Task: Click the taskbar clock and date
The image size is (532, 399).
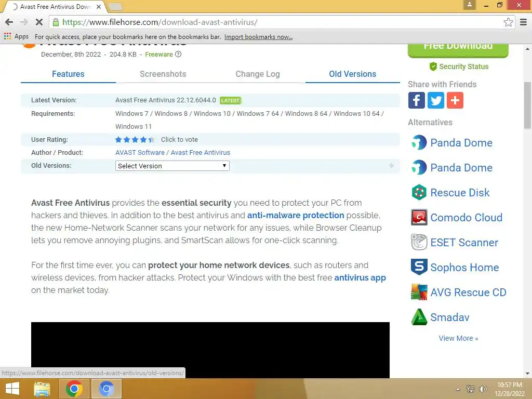Action: click(510, 389)
